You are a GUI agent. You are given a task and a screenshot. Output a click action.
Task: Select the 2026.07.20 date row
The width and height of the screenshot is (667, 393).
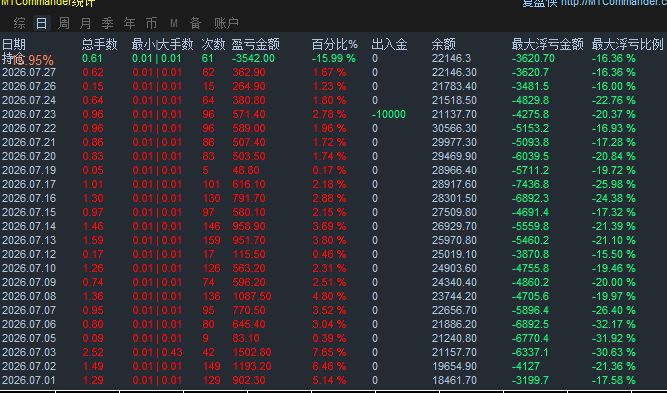click(x=29, y=157)
